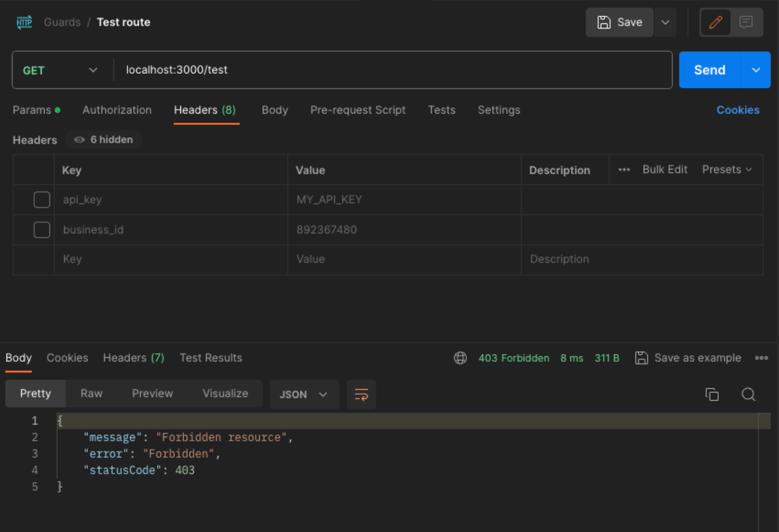Open response more options menu

point(761,358)
